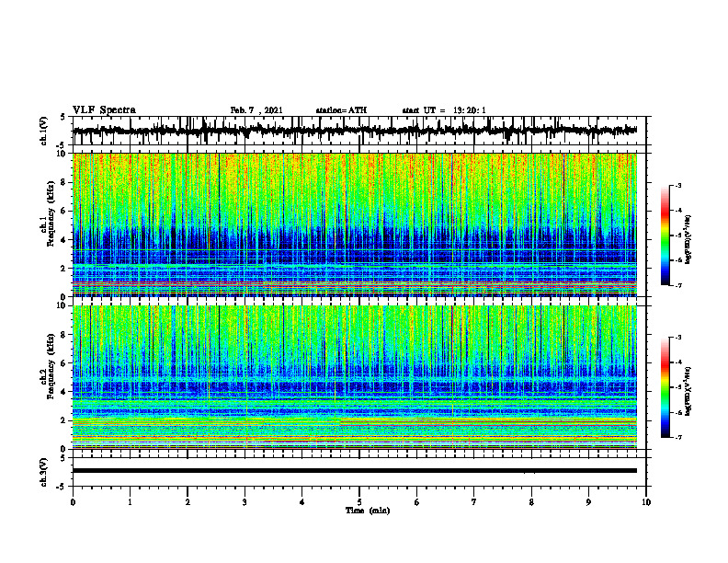Click the "-3" label on ch.1 colorbar

(678, 186)
